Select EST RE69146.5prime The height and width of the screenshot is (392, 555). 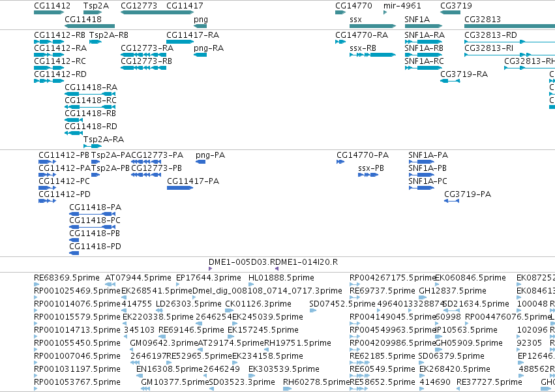[162, 337]
